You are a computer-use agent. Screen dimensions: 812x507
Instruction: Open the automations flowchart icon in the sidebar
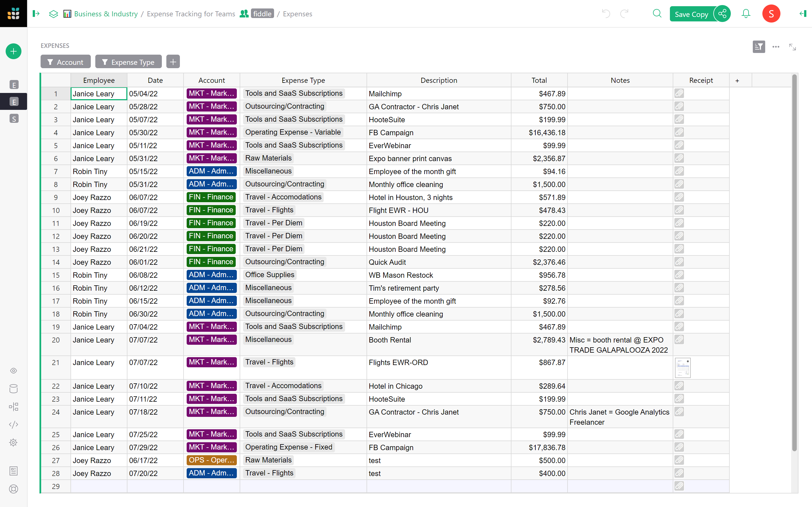tap(14, 407)
